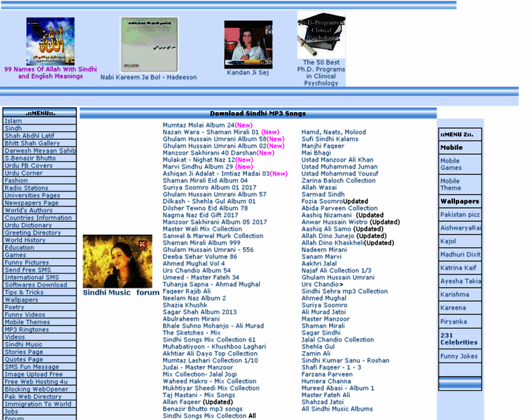Screen dimensions: 532x420
Task: Open Sagar Shah Album 2013 link
Action: (x=199, y=312)
